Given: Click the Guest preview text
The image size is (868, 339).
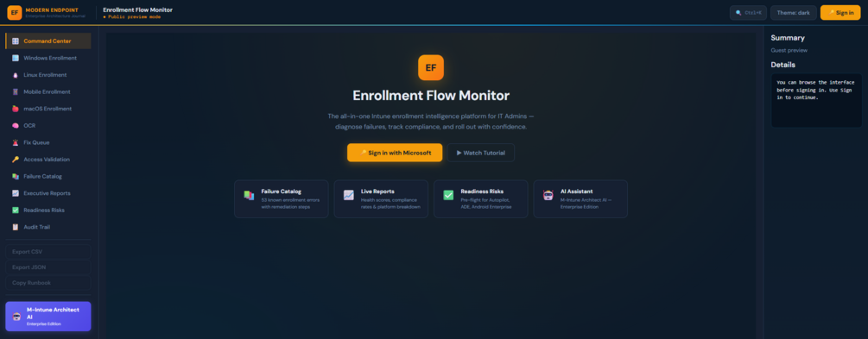Looking at the screenshot, I should point(789,50).
